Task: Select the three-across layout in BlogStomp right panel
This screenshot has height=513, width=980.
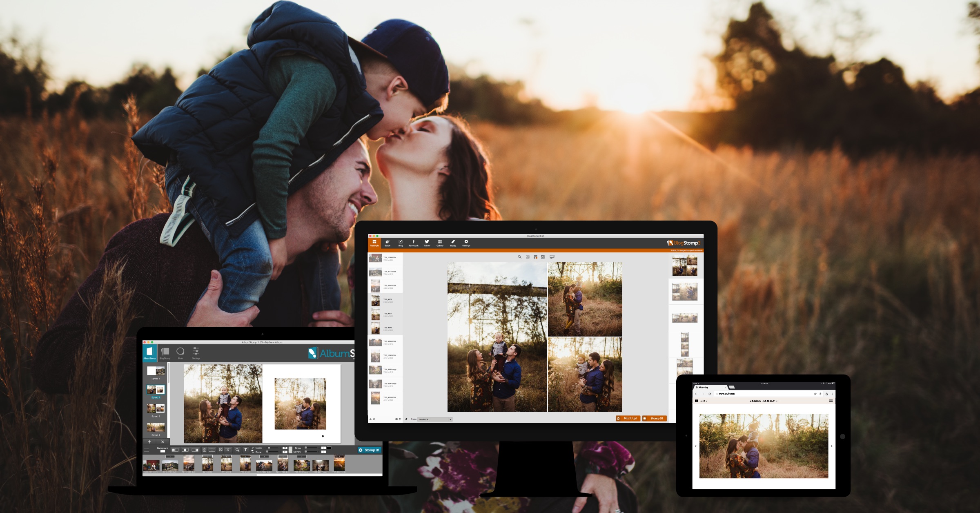Action: pos(685,318)
